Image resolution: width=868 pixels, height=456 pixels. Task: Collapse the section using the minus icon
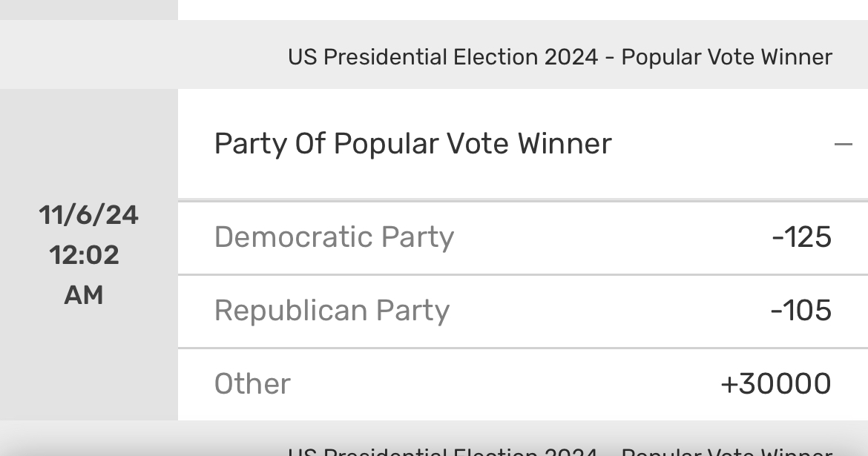tap(843, 145)
